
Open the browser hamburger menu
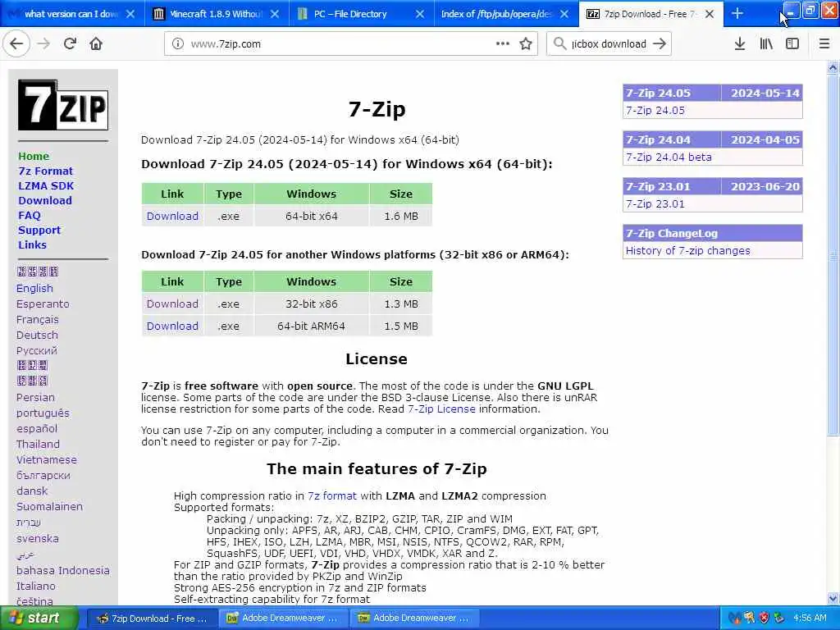pyautogui.click(x=824, y=44)
